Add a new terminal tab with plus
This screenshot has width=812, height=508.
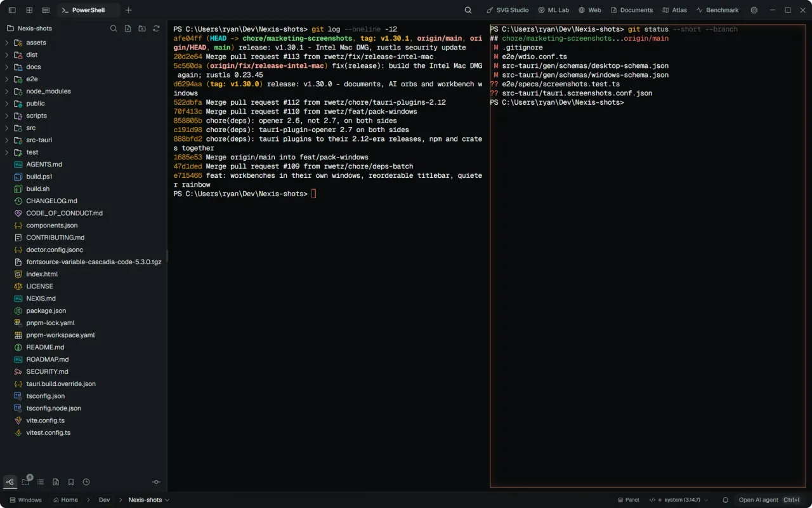click(x=129, y=10)
